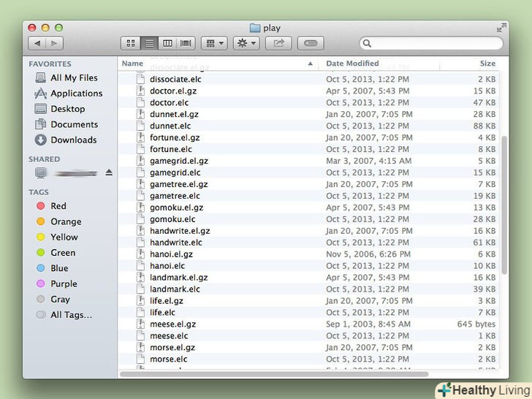The width and height of the screenshot is (532, 399).
Task: Select the All Tags… sidebar entry
Action: click(71, 315)
